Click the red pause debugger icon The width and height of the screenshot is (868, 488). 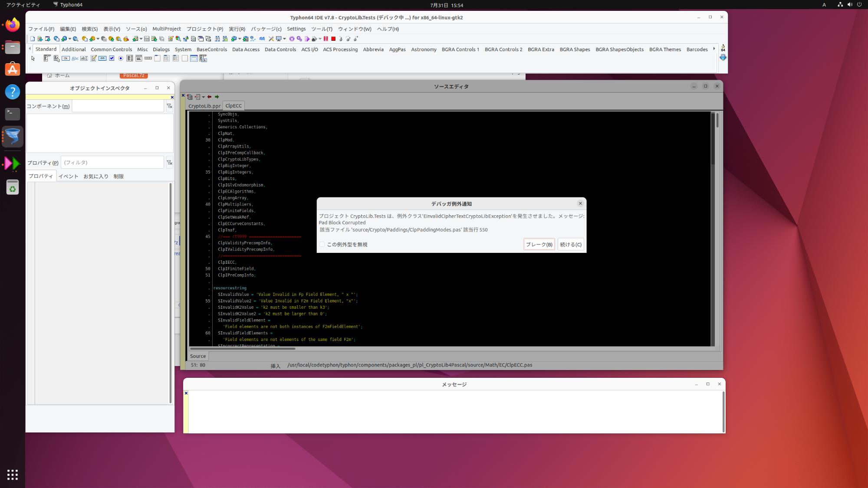coord(325,39)
